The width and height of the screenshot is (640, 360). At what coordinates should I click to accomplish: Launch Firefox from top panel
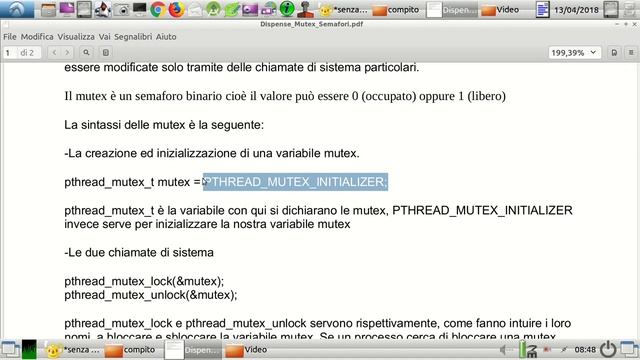coord(176,9)
